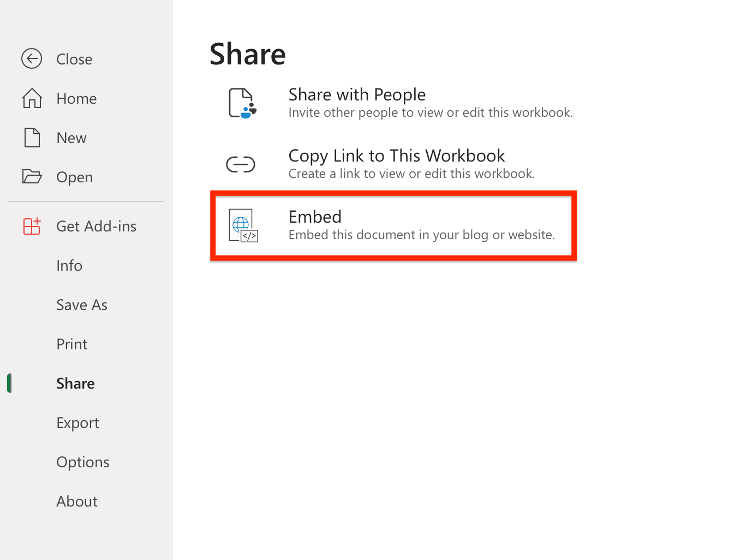Image resolution: width=753 pixels, height=560 pixels.
Task: Click the Open folder icon
Action: click(32, 177)
